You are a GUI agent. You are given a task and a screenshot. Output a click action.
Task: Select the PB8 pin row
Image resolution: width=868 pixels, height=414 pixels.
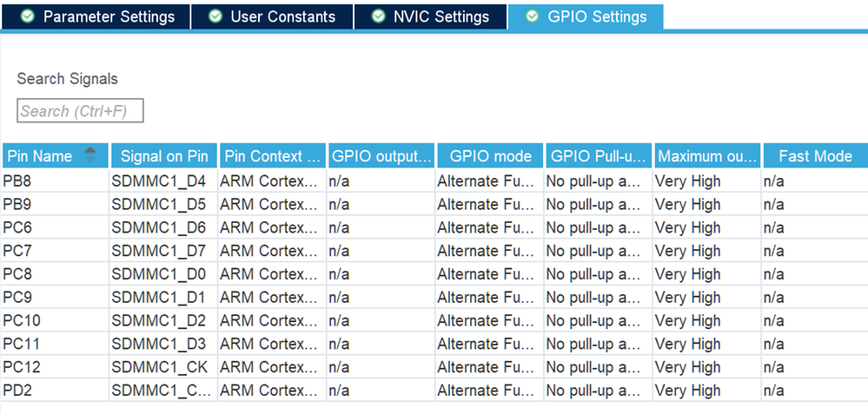[x=55, y=181]
